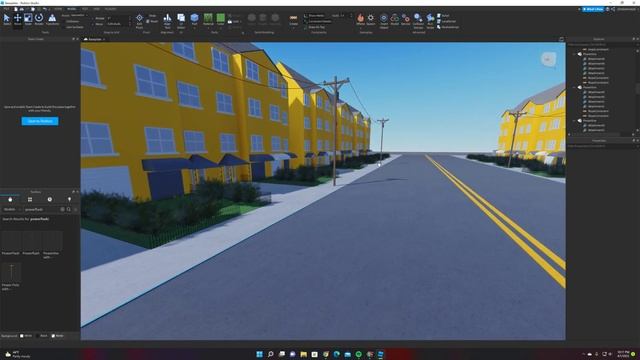640x360 pixels.
Task: Open the Effects flame icon
Action: coord(360,18)
